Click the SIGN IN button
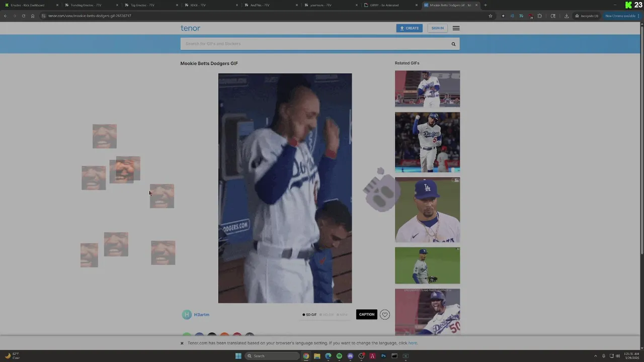644x362 pixels. (438, 28)
